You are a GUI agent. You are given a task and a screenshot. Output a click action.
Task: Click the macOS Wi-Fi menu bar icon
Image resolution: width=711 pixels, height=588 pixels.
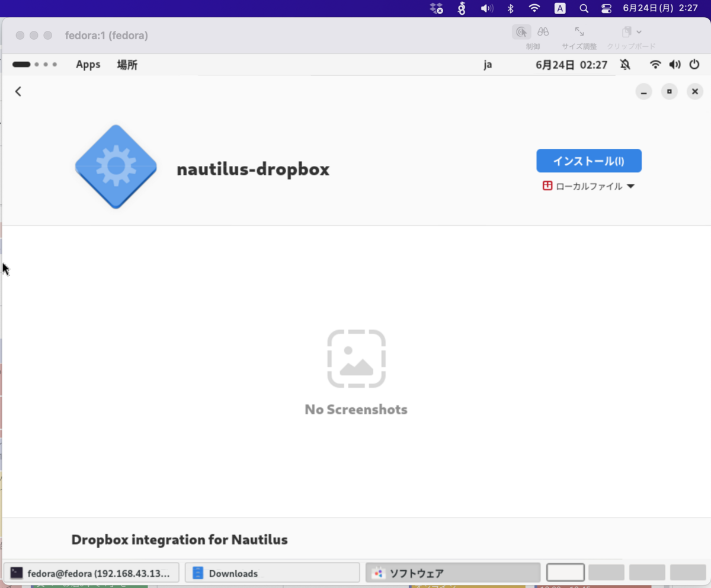[x=534, y=8]
